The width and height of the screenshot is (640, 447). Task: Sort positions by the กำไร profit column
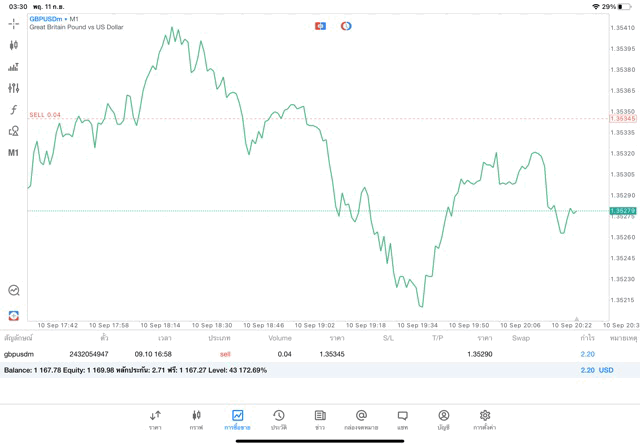tap(587, 338)
